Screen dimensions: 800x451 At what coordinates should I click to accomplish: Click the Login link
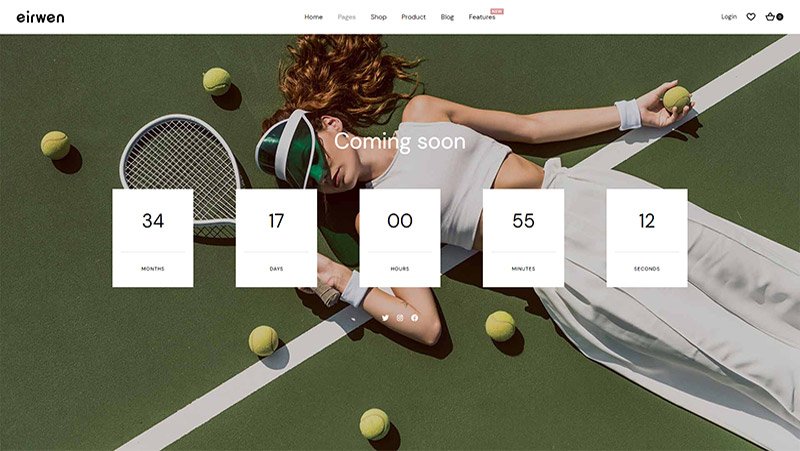(x=729, y=17)
